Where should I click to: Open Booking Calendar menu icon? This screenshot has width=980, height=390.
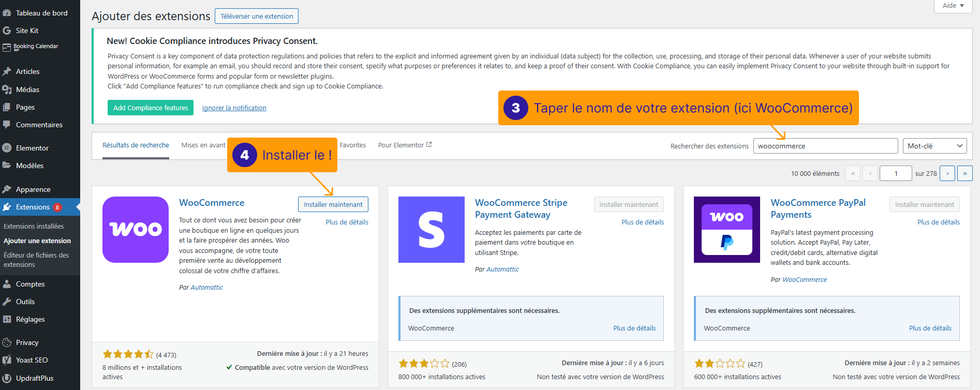7,48
